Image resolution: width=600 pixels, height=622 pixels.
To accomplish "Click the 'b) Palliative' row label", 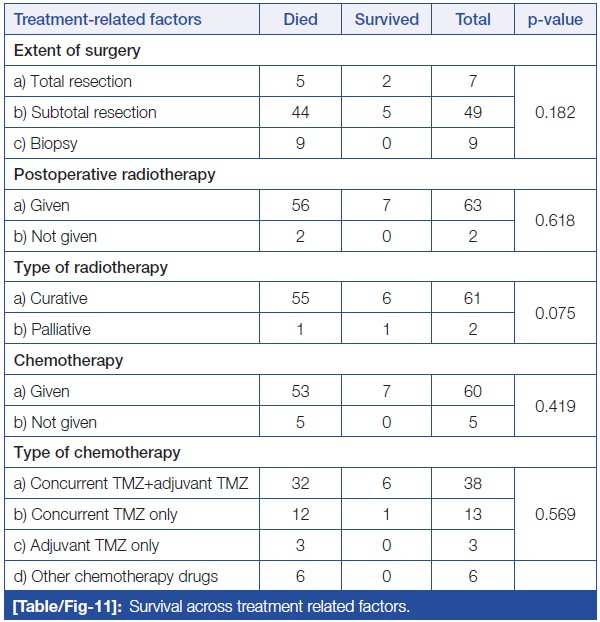I will (x=54, y=329).
